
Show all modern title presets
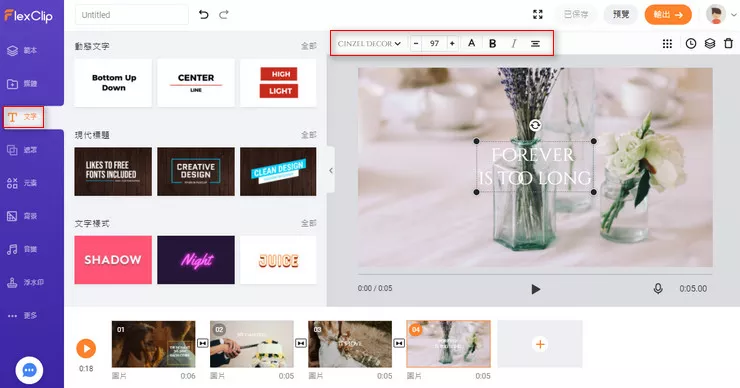point(309,135)
